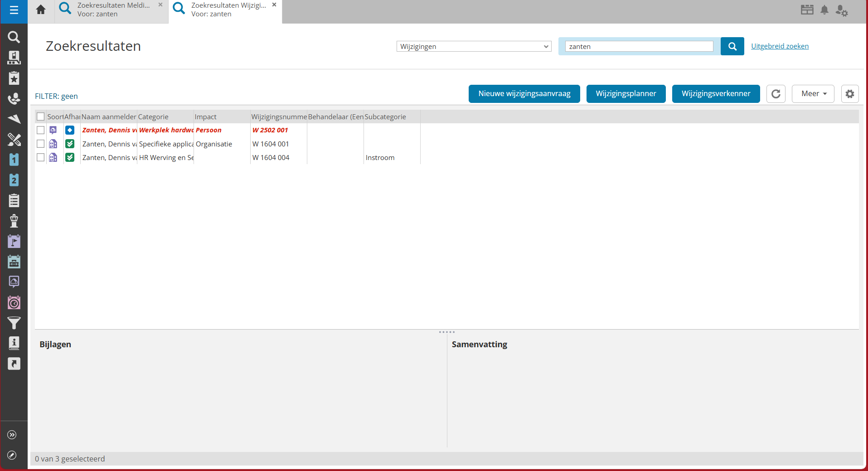Tick the checkbox for change W 2502 001

pyautogui.click(x=41, y=130)
